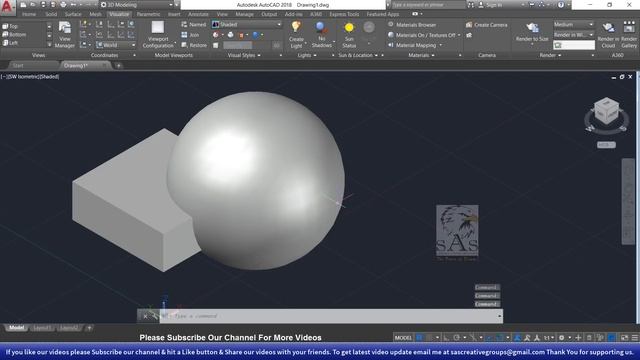The width and height of the screenshot is (640, 360).
Task: Expand the Sun & Location panel
Action: [358, 55]
